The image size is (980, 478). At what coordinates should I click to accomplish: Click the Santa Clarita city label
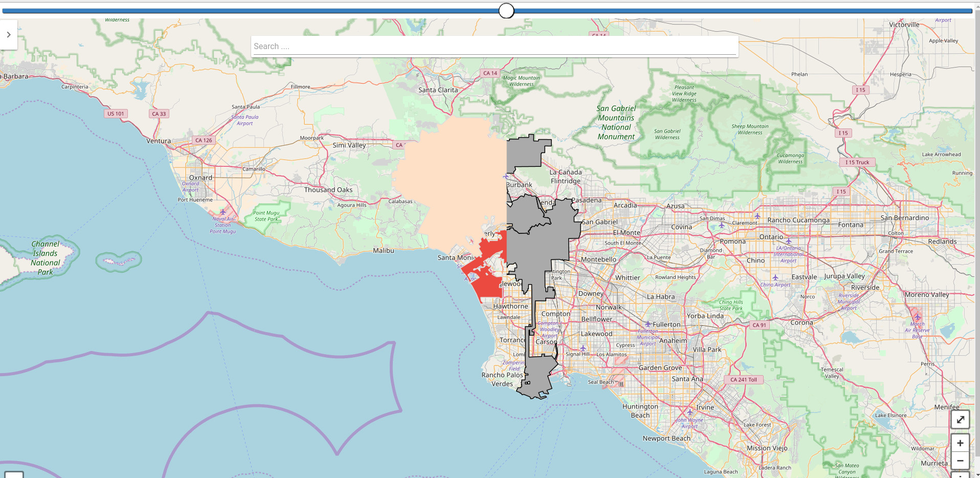(438, 90)
